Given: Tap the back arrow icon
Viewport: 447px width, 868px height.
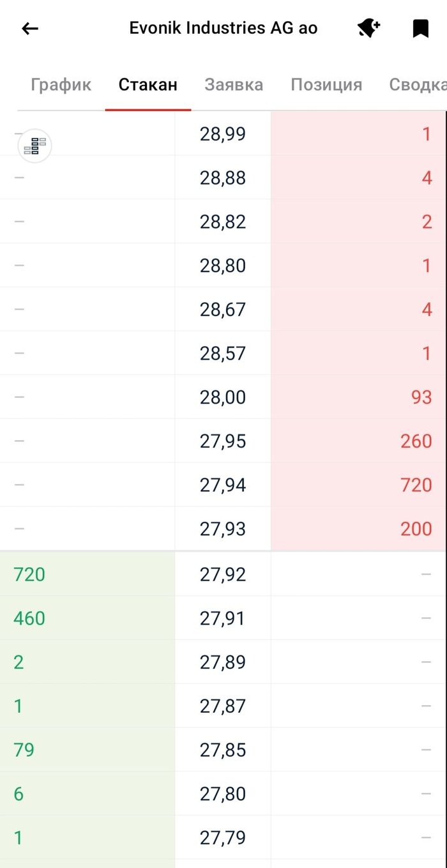Looking at the screenshot, I should pyautogui.click(x=30, y=29).
